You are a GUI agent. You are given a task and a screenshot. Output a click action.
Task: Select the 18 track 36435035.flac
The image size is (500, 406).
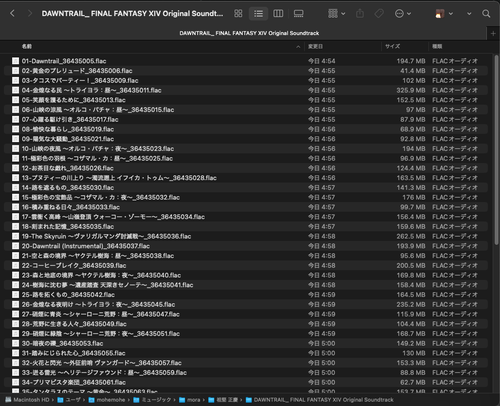246,226
